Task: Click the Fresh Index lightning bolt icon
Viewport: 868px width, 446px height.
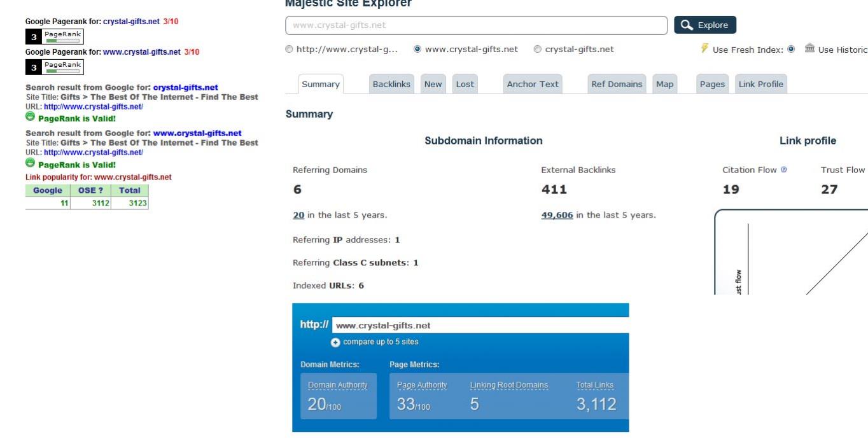Action: coord(704,48)
